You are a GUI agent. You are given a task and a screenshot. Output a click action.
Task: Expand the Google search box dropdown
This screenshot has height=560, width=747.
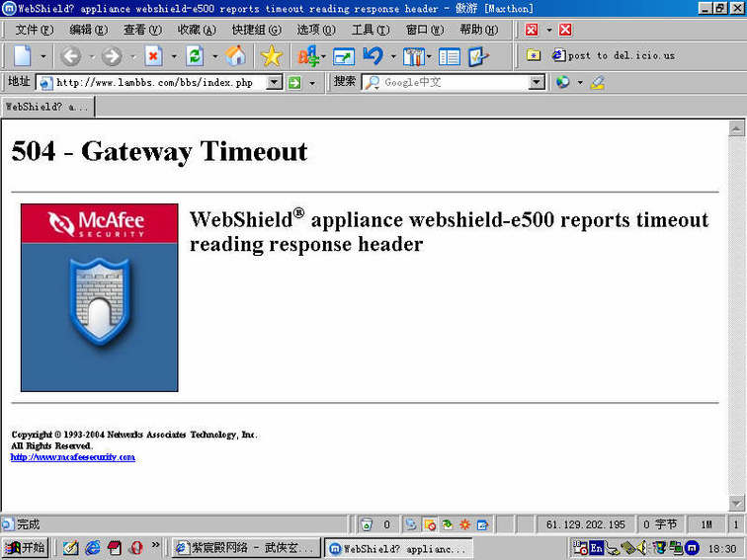tap(537, 83)
